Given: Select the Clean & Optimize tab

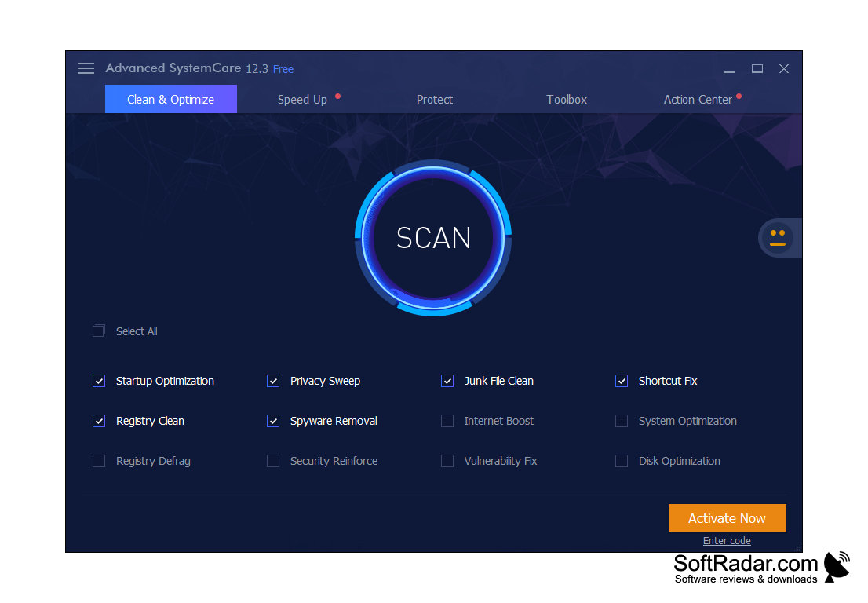Looking at the screenshot, I should click(x=170, y=100).
